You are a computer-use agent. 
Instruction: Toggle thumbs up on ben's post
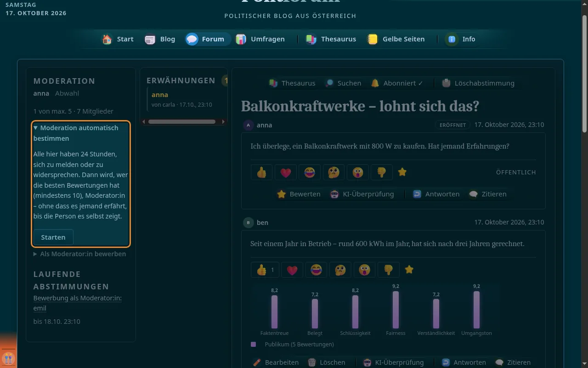[265, 270]
